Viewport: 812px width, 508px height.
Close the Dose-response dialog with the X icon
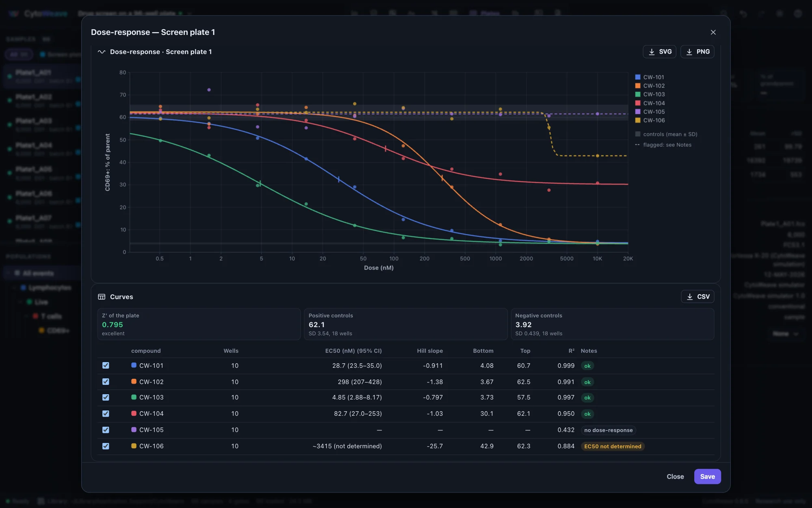click(713, 32)
